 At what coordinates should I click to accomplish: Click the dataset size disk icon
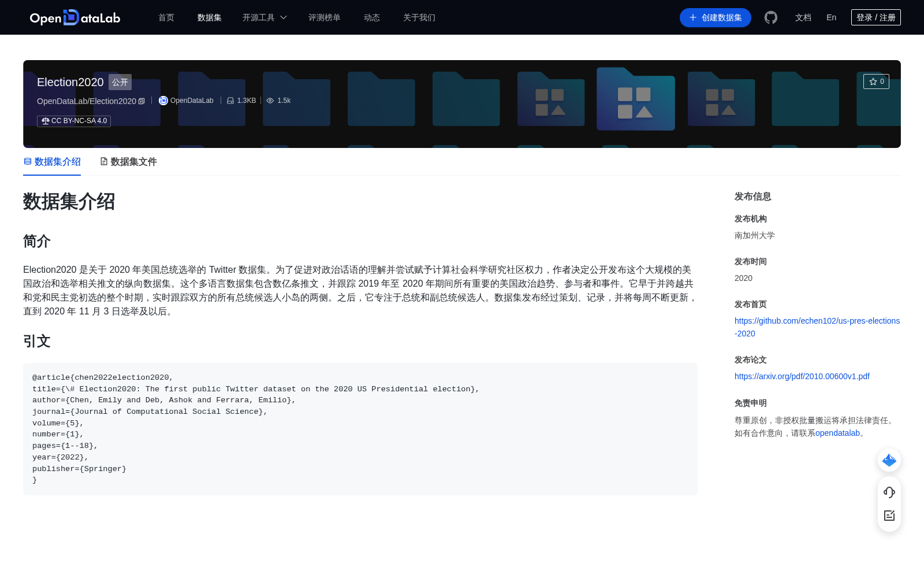(x=230, y=101)
